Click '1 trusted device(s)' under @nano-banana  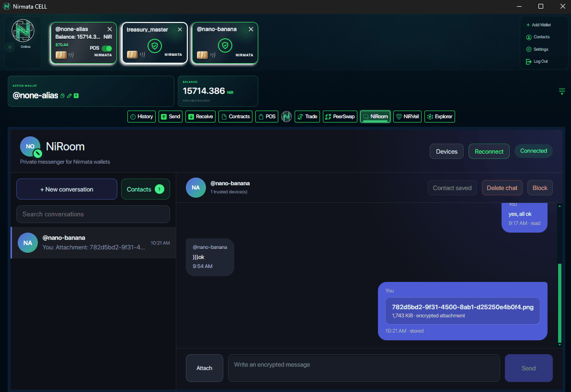pyautogui.click(x=228, y=192)
